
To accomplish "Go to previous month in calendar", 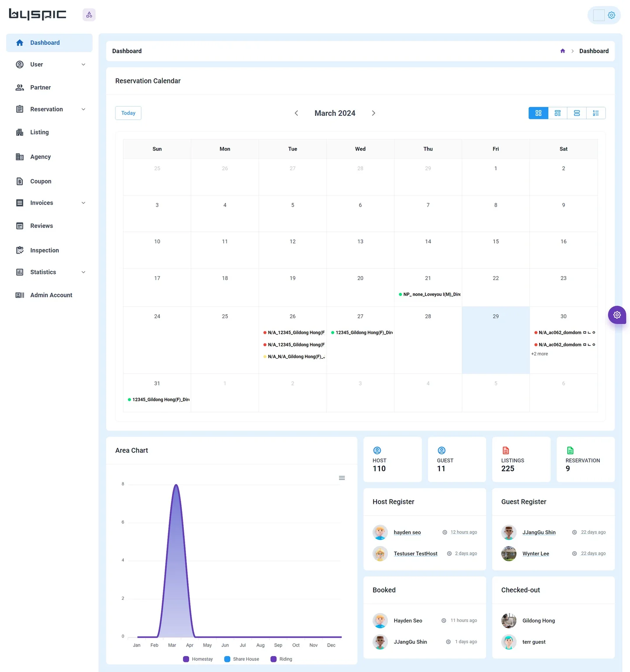I will pos(297,113).
